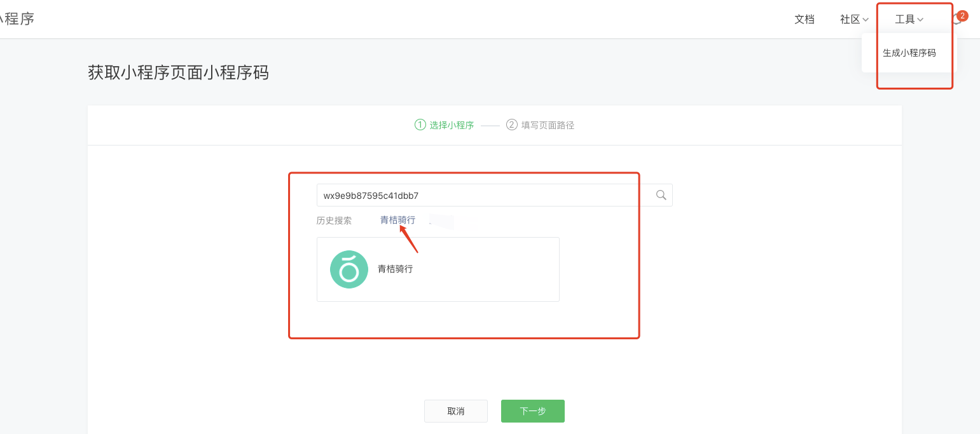
Task: Expand the 社区 dropdown menu
Action: (x=854, y=20)
